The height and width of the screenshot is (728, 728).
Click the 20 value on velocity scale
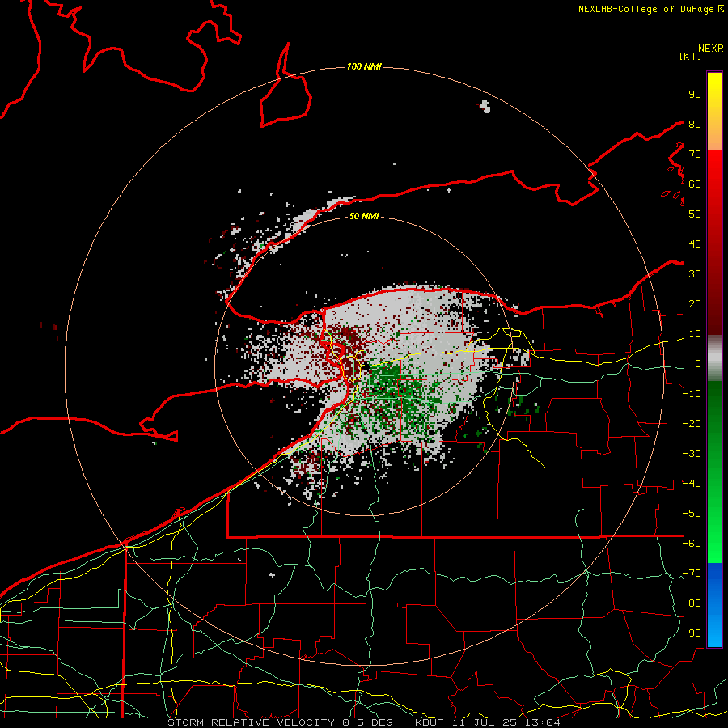pos(695,303)
